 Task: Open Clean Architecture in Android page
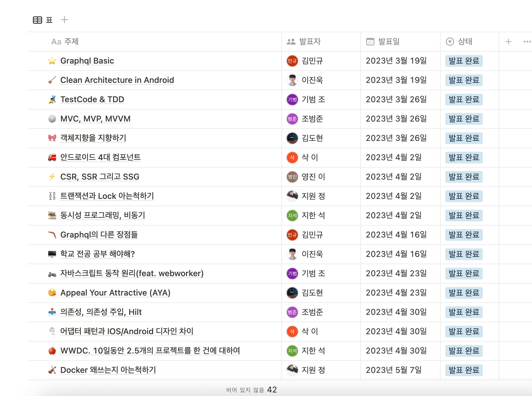(x=117, y=80)
